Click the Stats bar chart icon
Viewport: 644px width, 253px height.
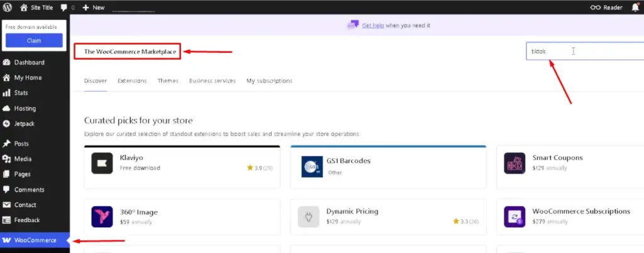(x=6, y=93)
